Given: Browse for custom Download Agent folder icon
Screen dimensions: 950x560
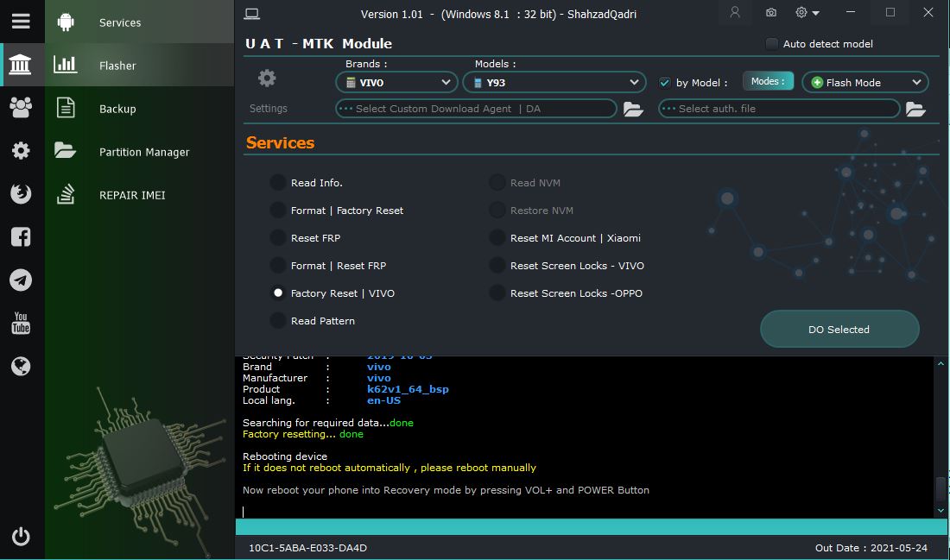Looking at the screenshot, I should (632, 109).
